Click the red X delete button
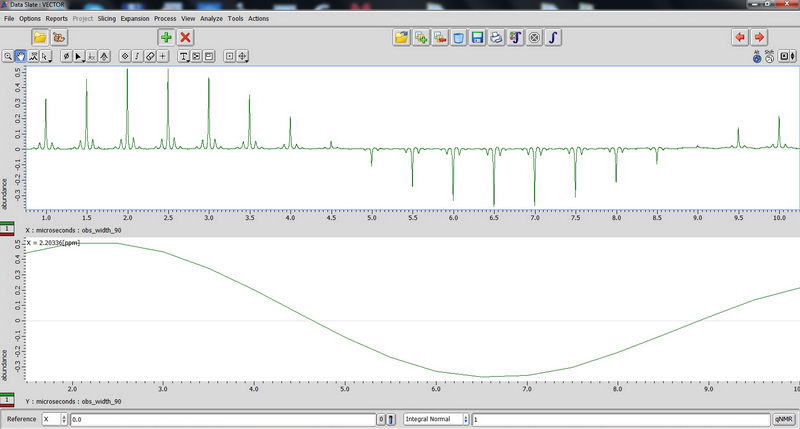The width and height of the screenshot is (800, 429). pyautogui.click(x=185, y=37)
